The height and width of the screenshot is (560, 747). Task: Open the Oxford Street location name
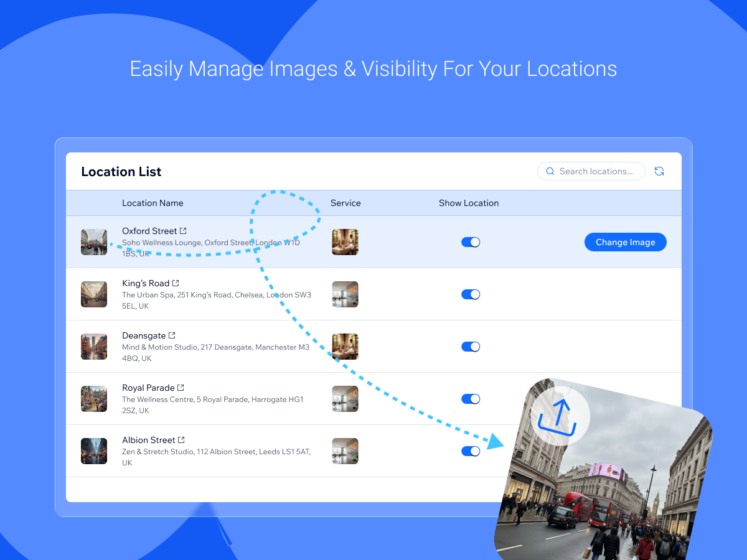pyautogui.click(x=149, y=231)
